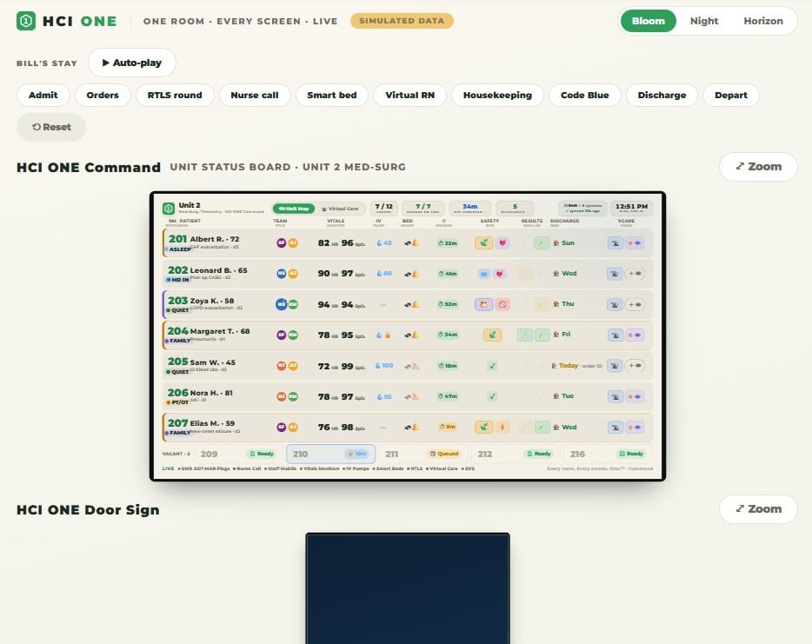
Task: Click the fall-risk safety icon for Margaret T.
Action: click(492, 335)
